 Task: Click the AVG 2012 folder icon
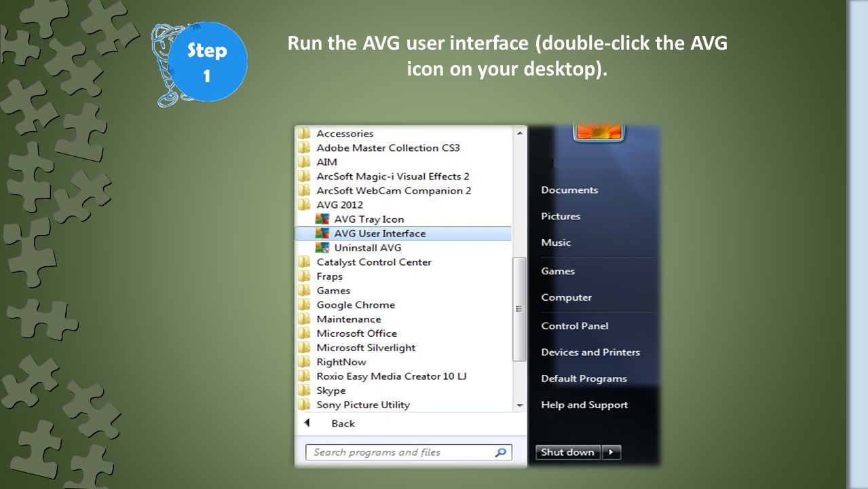(304, 205)
